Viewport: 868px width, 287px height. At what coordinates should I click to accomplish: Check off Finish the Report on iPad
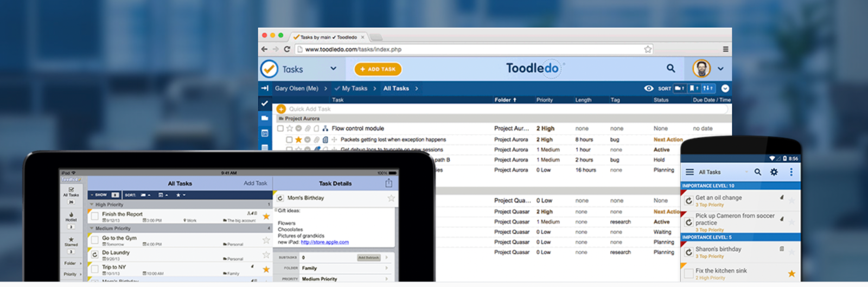tap(94, 216)
